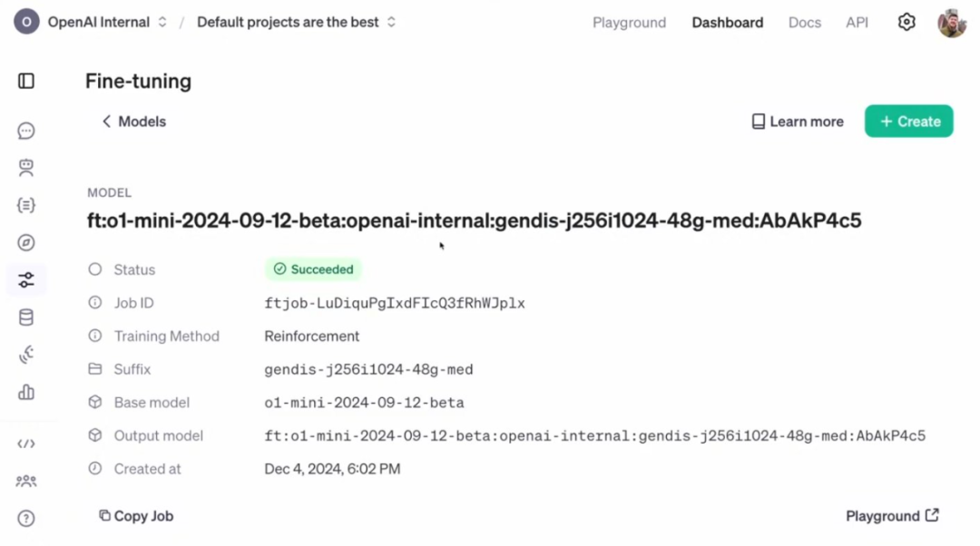Open the Usage bar chart icon
Viewport: 980px width, 546px height.
click(26, 393)
